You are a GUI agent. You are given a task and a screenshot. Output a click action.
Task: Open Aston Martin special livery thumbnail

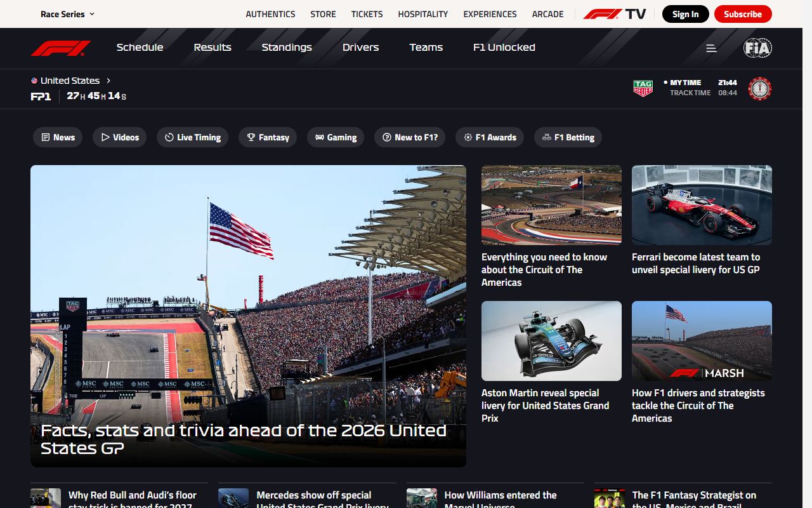coord(551,341)
